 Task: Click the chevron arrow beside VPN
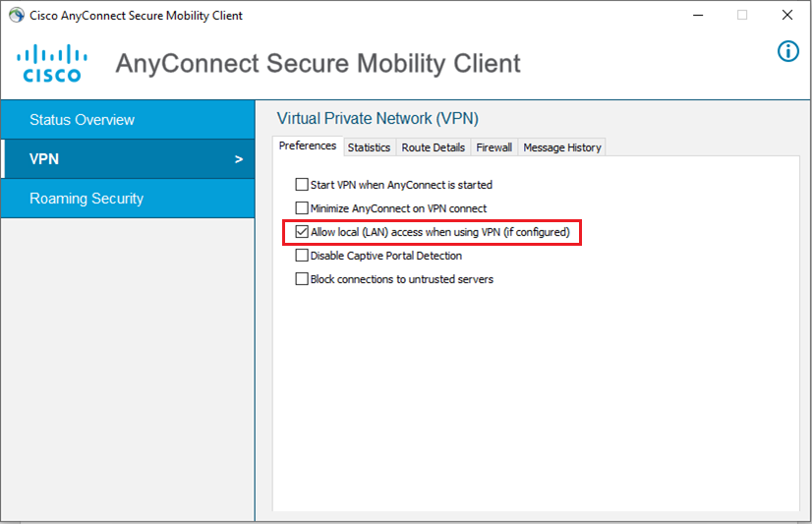(x=238, y=159)
